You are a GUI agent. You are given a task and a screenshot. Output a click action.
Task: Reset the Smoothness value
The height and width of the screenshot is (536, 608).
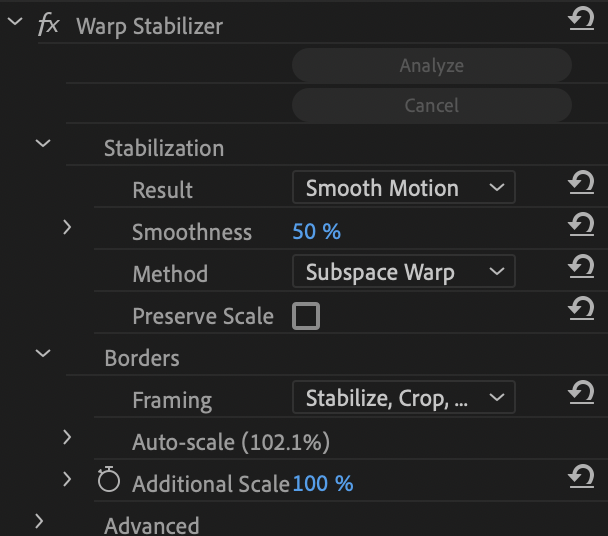pos(581,225)
